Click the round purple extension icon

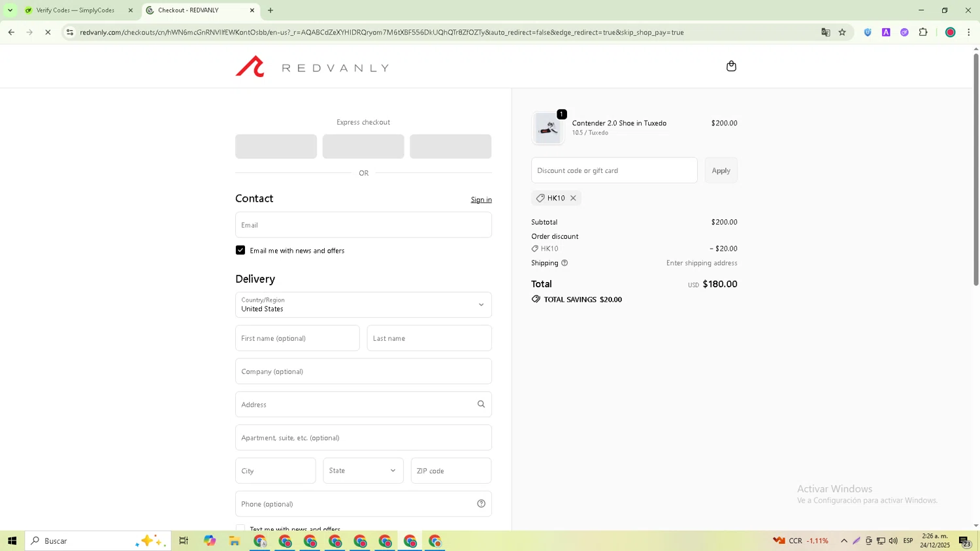(x=904, y=32)
